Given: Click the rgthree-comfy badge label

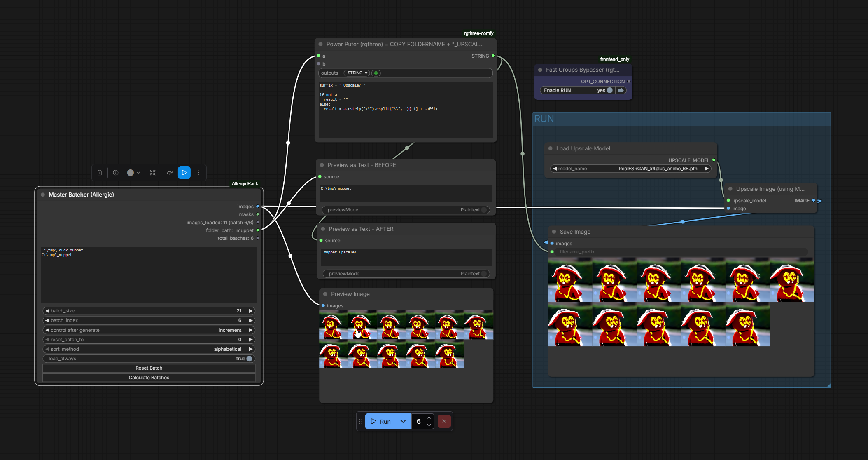Looking at the screenshot, I should pos(478,33).
